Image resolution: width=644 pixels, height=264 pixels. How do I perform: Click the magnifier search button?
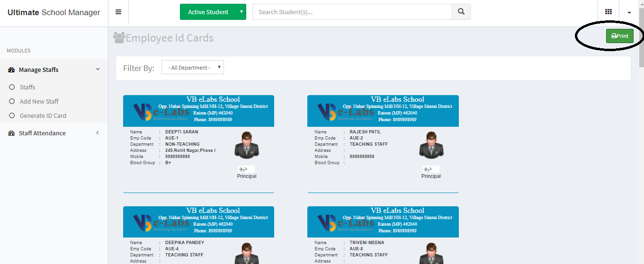tap(461, 12)
